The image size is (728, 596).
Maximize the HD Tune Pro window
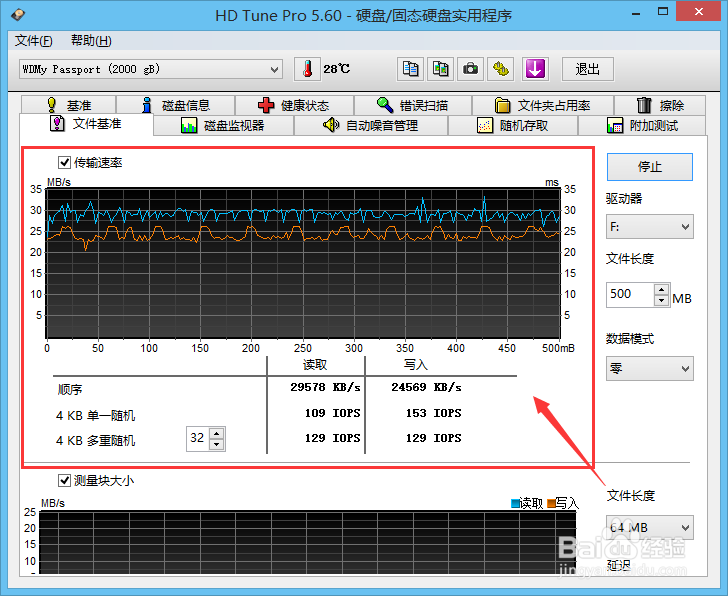coord(663,12)
